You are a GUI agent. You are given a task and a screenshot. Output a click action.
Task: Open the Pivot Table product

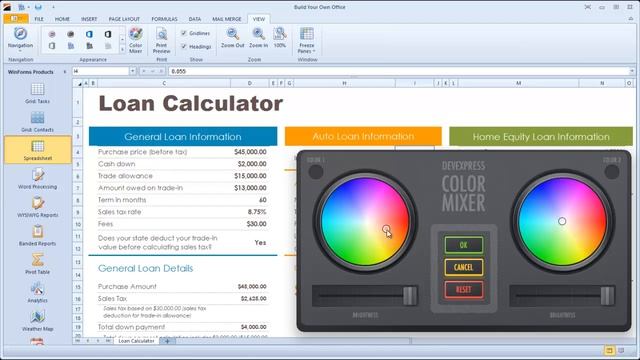(37, 264)
